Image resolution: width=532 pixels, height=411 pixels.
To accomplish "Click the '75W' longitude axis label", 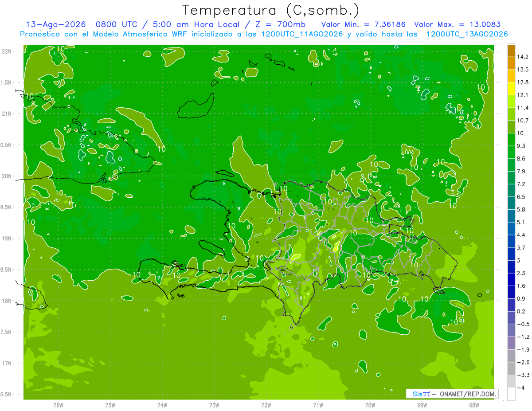I will pyautogui.click(x=110, y=405).
